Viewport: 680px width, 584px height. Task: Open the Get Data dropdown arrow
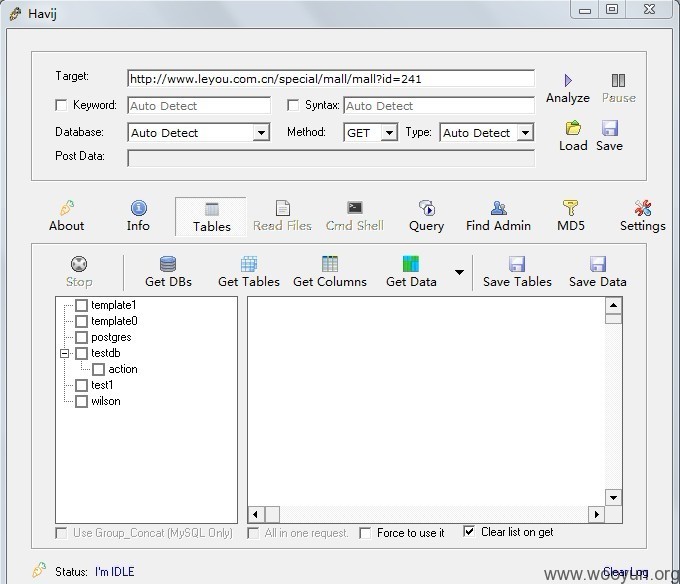click(459, 272)
